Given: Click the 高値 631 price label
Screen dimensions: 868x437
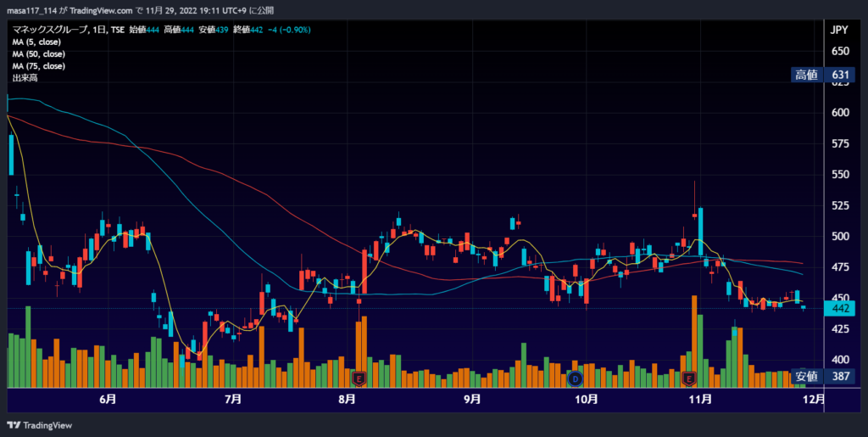Looking at the screenshot, I should pyautogui.click(x=822, y=75).
